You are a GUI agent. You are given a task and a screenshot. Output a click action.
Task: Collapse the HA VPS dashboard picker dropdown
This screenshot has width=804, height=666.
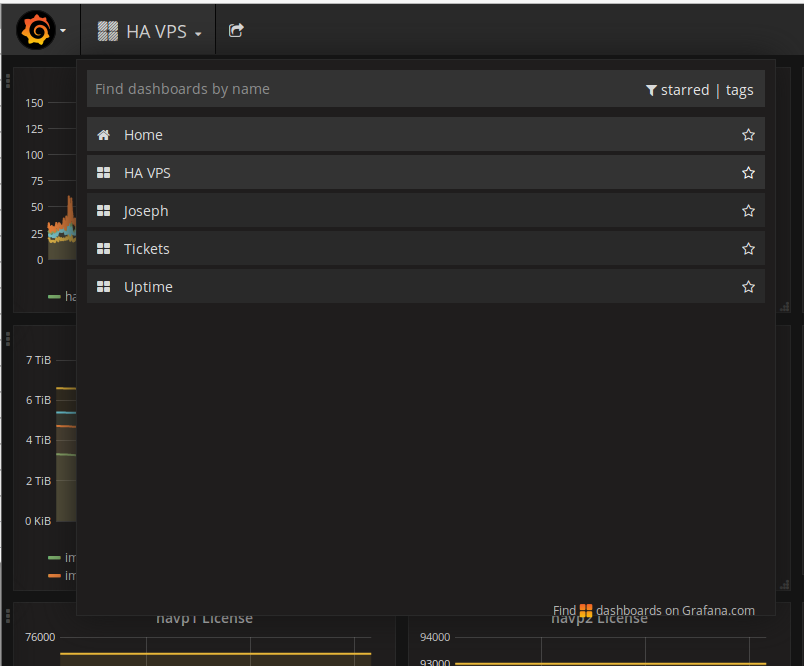198,33
